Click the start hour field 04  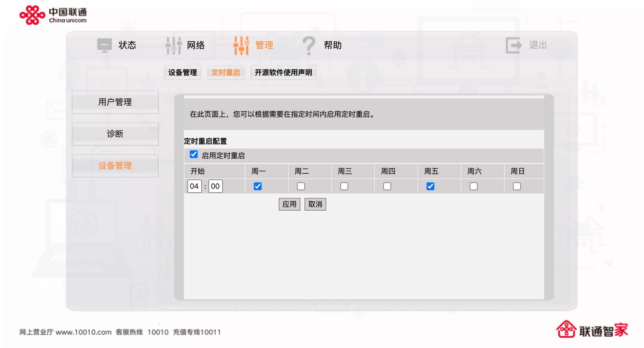click(194, 186)
